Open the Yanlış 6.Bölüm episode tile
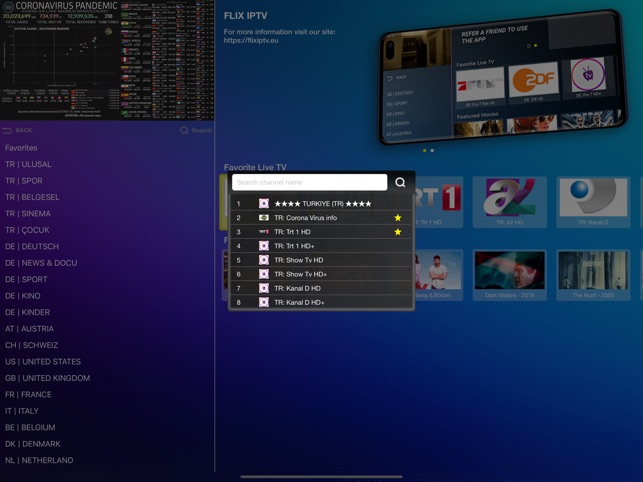 coord(437,275)
